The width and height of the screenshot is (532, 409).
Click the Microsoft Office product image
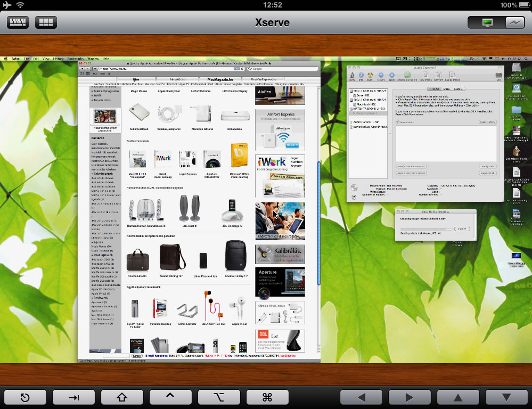pos(239,156)
